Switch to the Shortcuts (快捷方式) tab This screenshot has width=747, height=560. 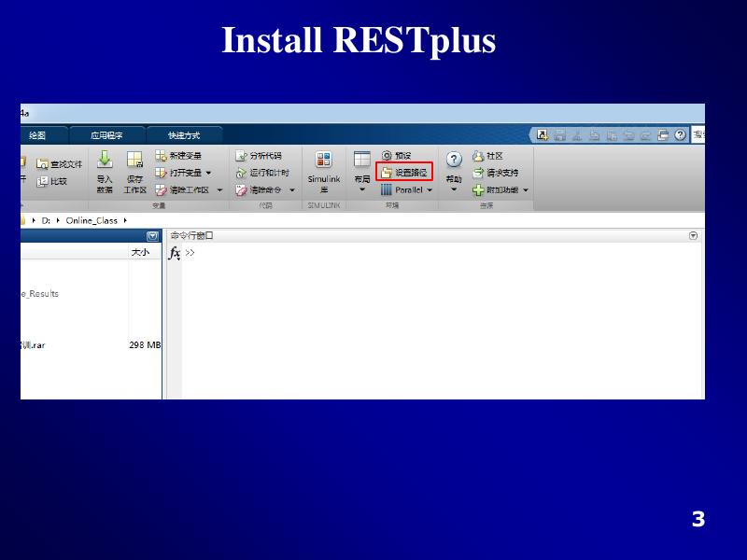pyautogui.click(x=184, y=135)
